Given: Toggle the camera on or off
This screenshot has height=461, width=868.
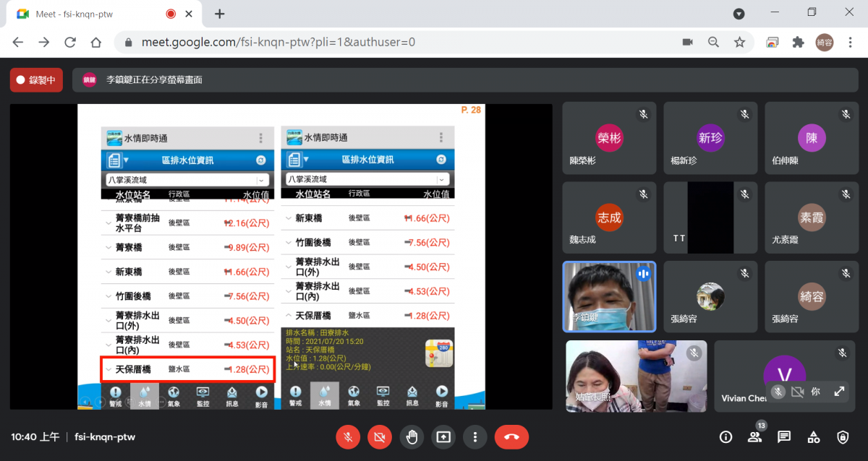Looking at the screenshot, I should click(380, 436).
